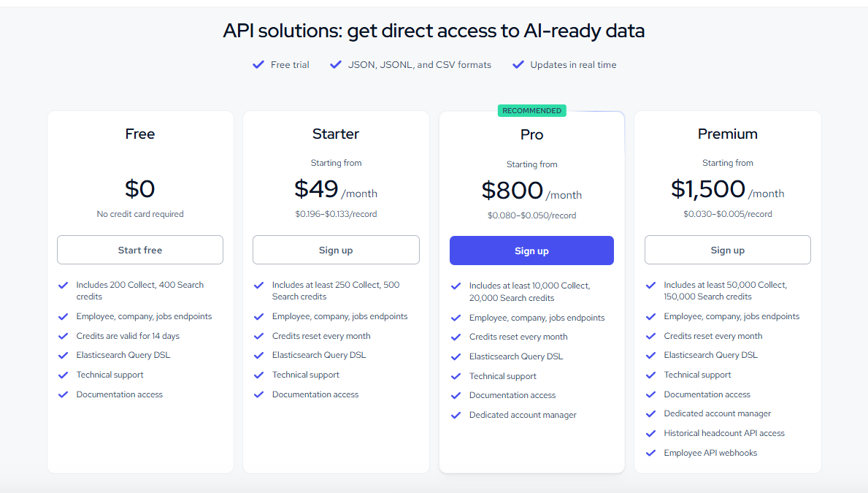Click Historical headcount API access feature text
Screen dimensions: 868x493
[723, 433]
